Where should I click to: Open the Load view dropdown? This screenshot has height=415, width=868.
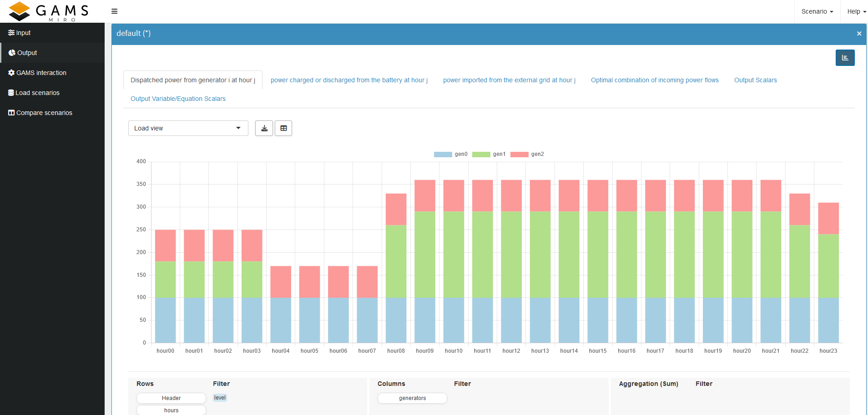point(188,128)
